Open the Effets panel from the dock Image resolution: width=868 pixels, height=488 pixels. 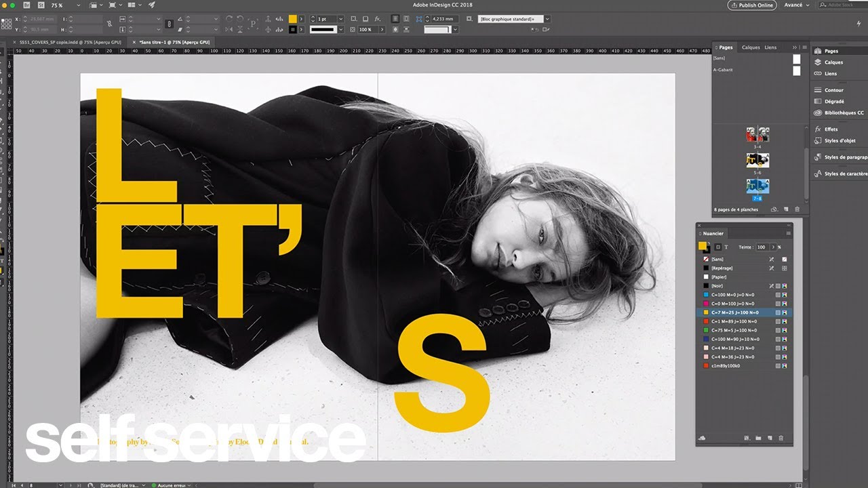point(831,129)
